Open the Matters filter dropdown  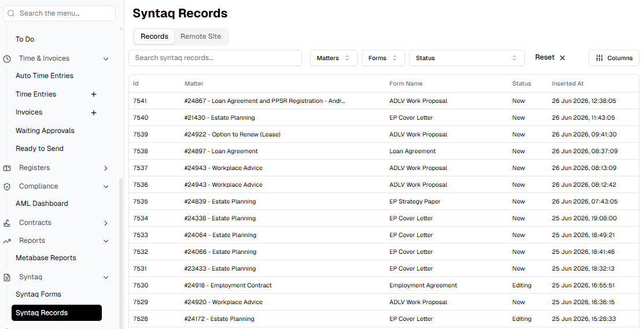333,58
